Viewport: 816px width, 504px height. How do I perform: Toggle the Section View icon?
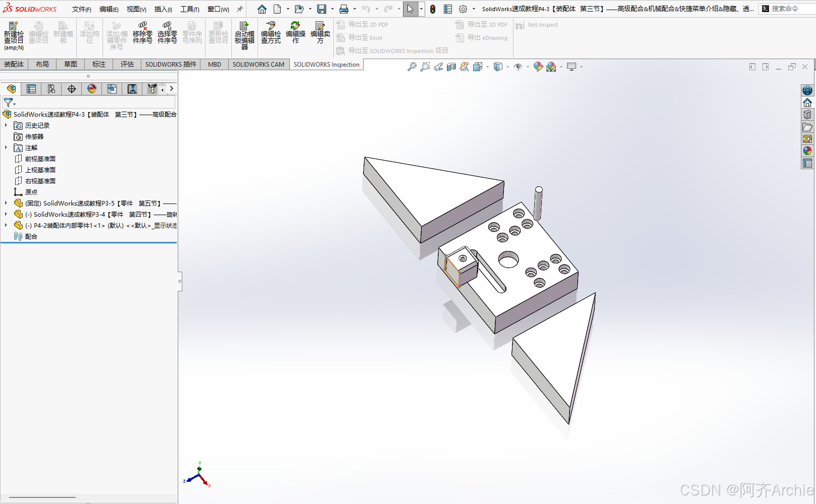coord(451,67)
